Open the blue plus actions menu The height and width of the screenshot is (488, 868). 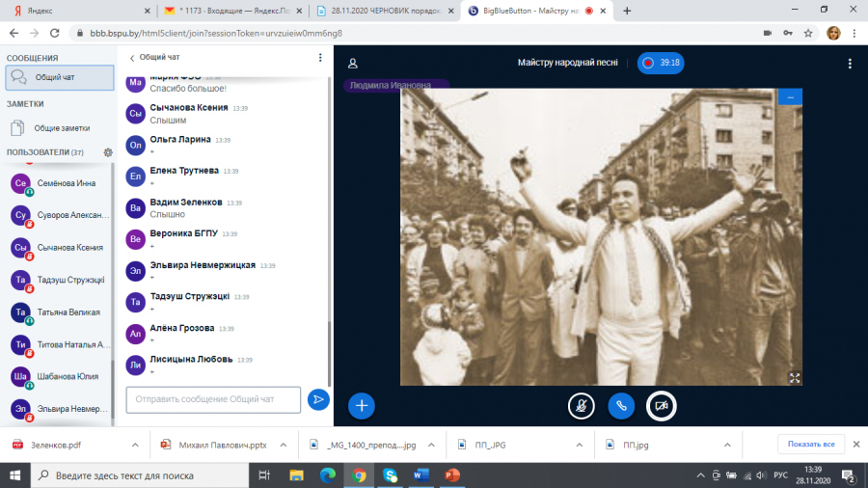362,406
